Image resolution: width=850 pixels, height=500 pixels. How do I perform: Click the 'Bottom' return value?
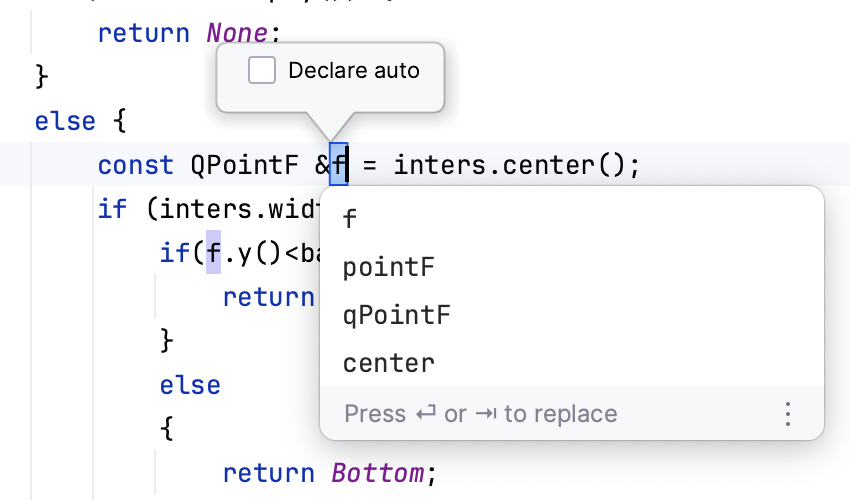point(378,472)
